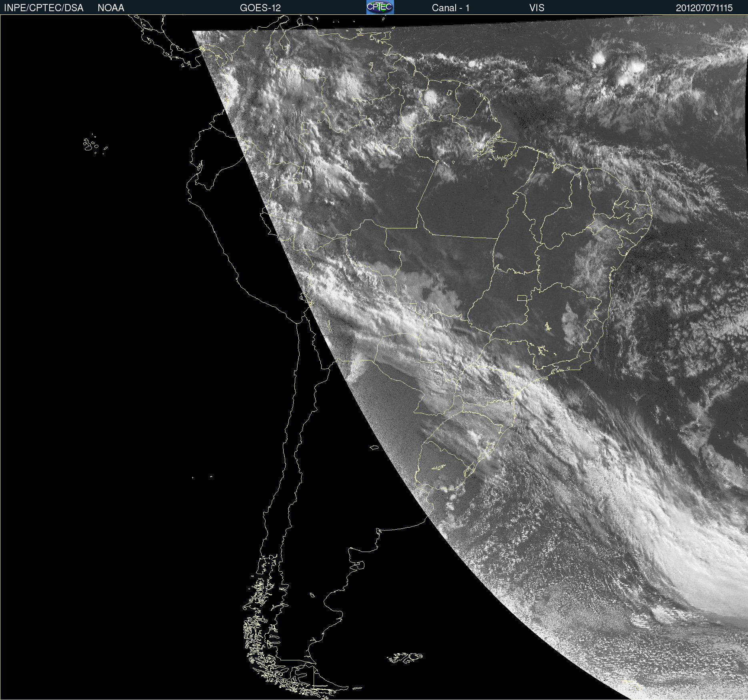
Task: Select the GOES-12 satellite label
Action: point(260,8)
